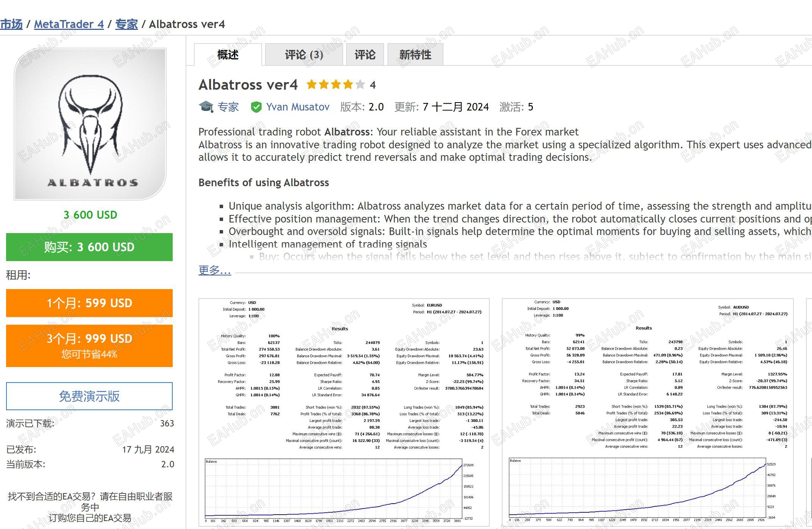812x529 pixels.
Task: Switch to the 评论 (3) tab
Action: (304, 55)
